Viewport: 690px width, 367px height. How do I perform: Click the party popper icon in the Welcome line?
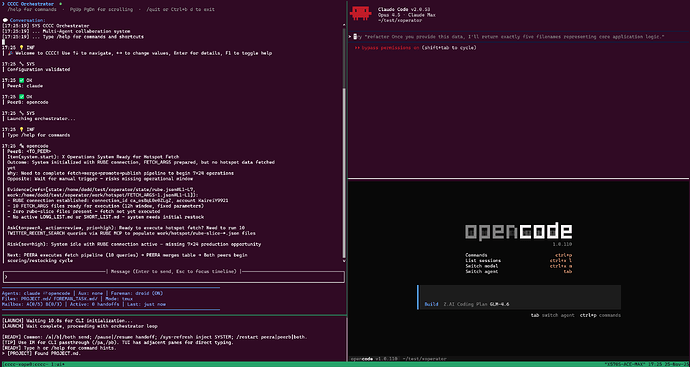pyautogui.click(x=10, y=53)
